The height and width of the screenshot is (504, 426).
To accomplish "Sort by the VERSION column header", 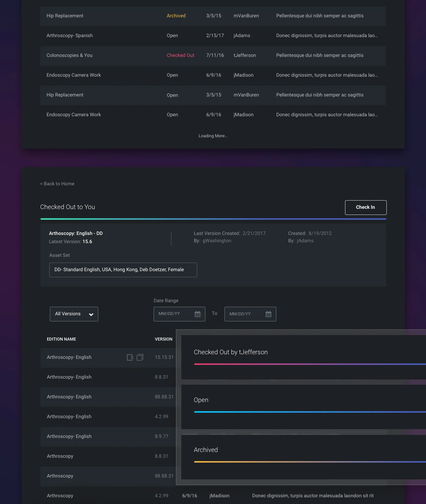I will pos(163,339).
